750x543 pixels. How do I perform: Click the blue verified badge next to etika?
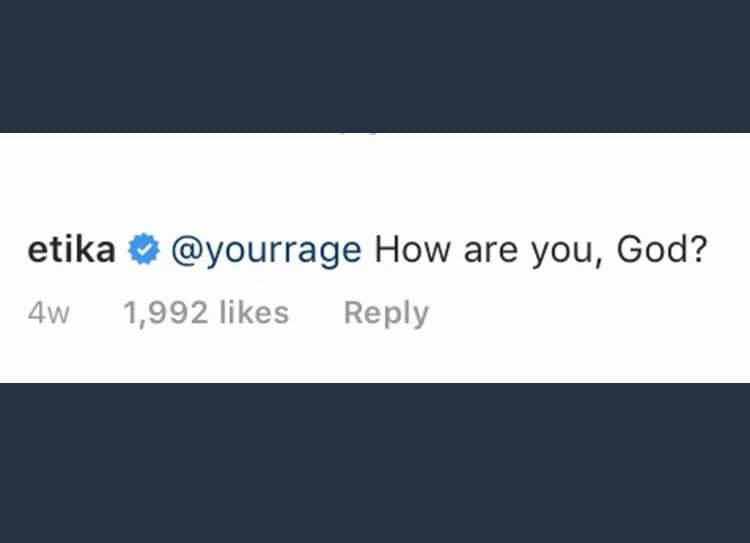coord(144,251)
